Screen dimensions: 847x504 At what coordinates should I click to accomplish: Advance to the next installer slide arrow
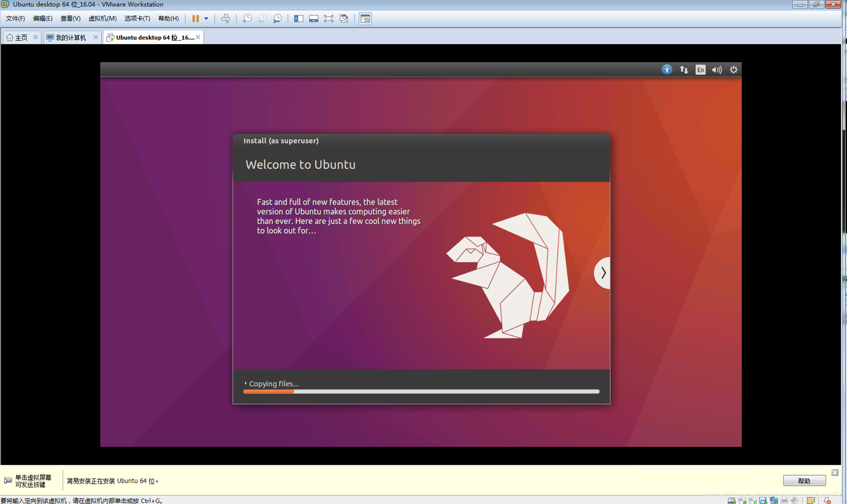click(x=602, y=273)
